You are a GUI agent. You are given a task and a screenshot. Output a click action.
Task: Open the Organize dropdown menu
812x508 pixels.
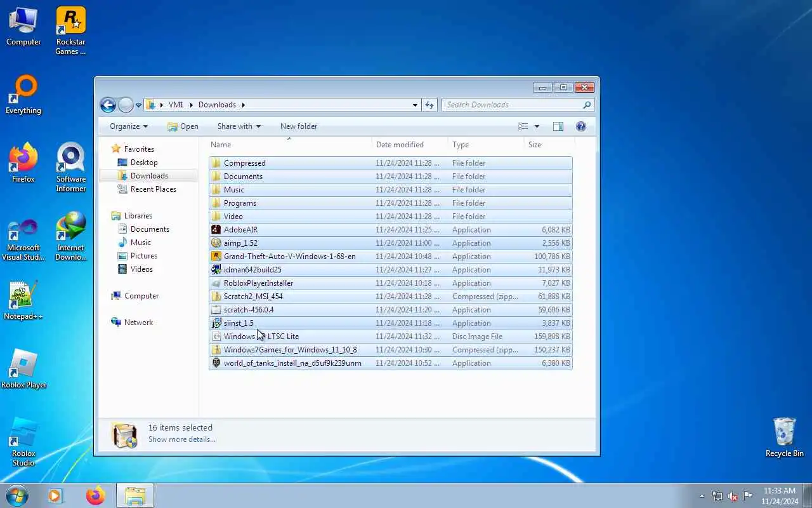click(129, 126)
